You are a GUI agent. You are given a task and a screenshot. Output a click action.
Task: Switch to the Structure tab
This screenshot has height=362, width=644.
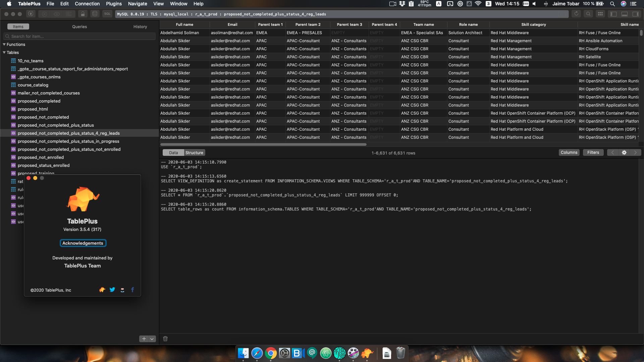pyautogui.click(x=194, y=153)
